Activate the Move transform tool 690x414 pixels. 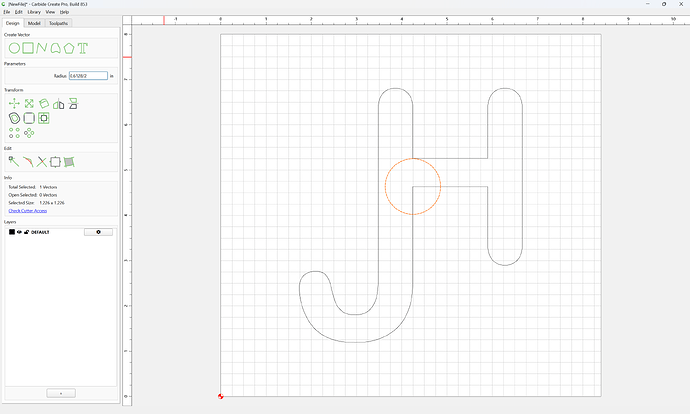(x=14, y=103)
